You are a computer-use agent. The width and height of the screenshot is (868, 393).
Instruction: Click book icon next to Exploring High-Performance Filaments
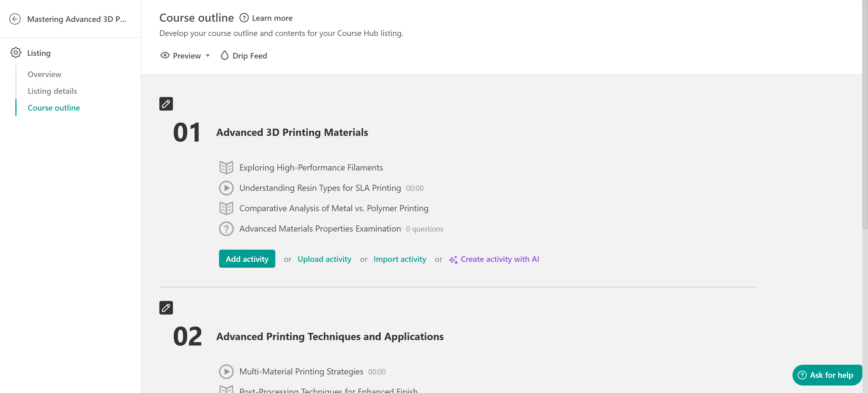[x=226, y=168]
